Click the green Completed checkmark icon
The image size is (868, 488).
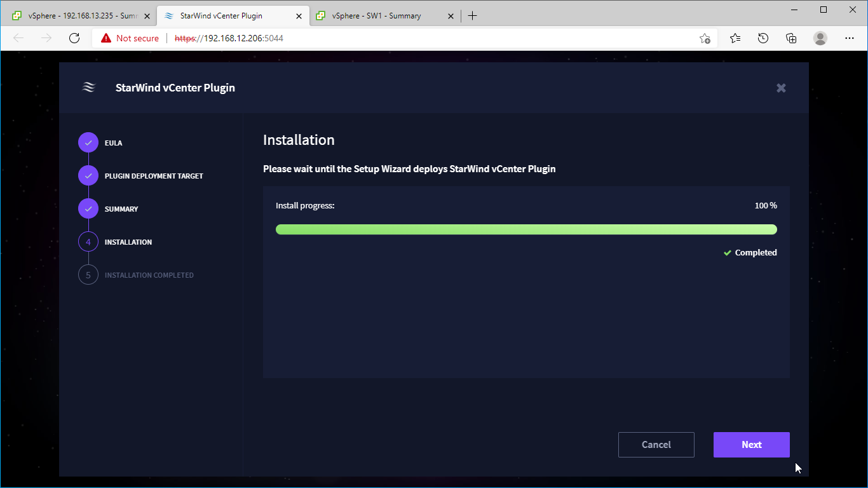pyautogui.click(x=728, y=253)
